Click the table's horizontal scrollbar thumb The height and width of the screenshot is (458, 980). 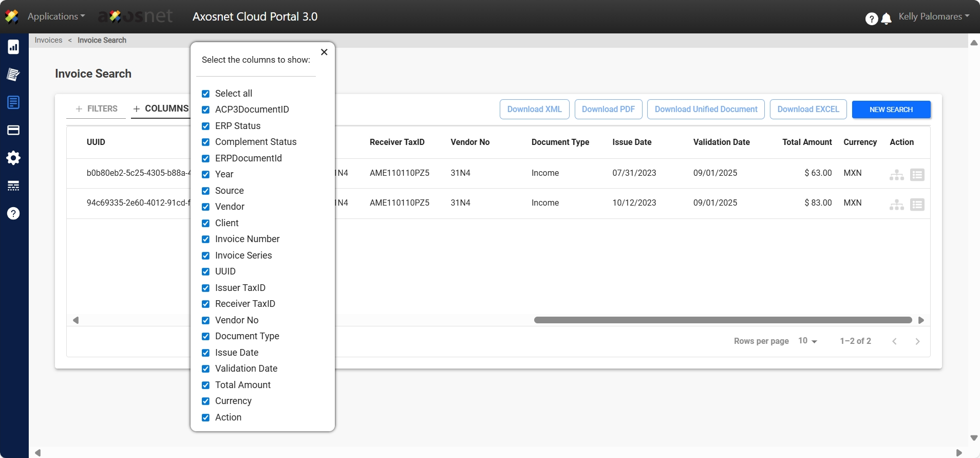(x=723, y=320)
